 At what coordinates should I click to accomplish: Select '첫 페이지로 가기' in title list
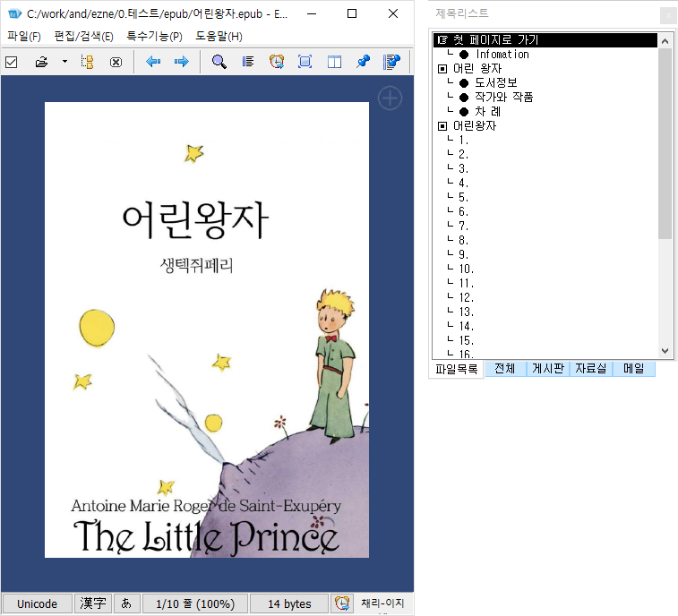(545, 40)
